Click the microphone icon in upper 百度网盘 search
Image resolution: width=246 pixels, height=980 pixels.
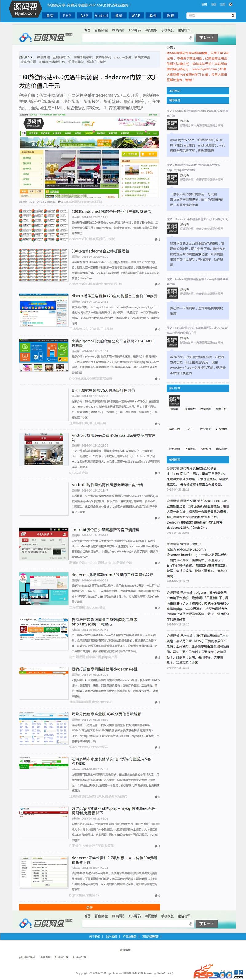click(x=190, y=38)
